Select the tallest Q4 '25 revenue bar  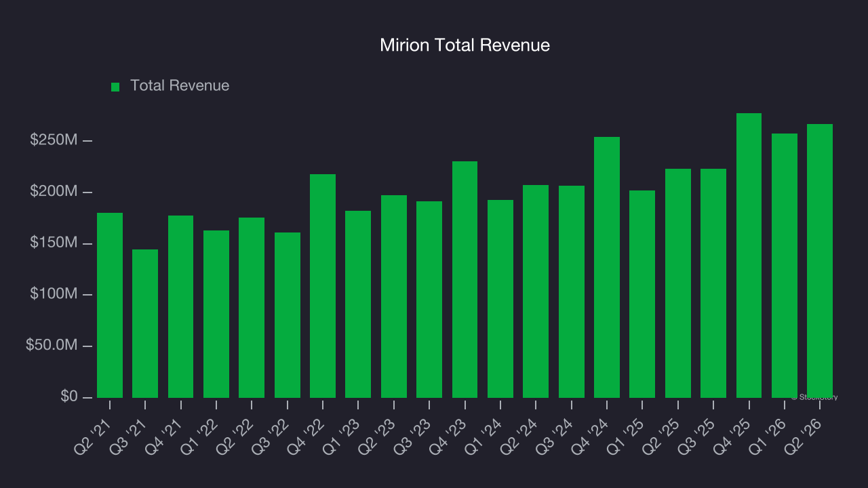click(x=749, y=256)
